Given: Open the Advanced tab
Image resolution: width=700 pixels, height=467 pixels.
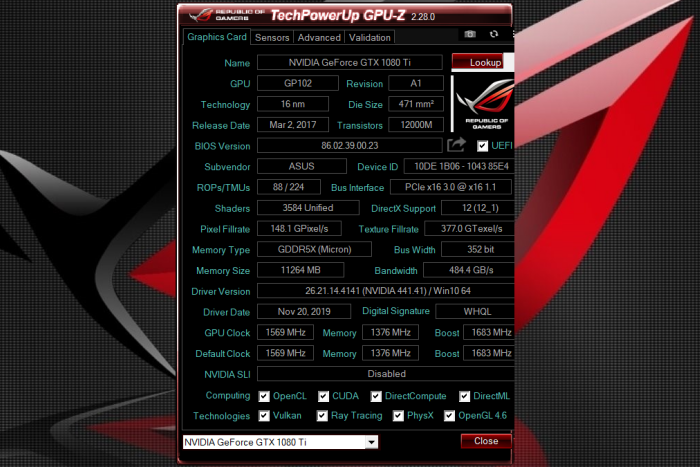Looking at the screenshot, I should point(319,38).
